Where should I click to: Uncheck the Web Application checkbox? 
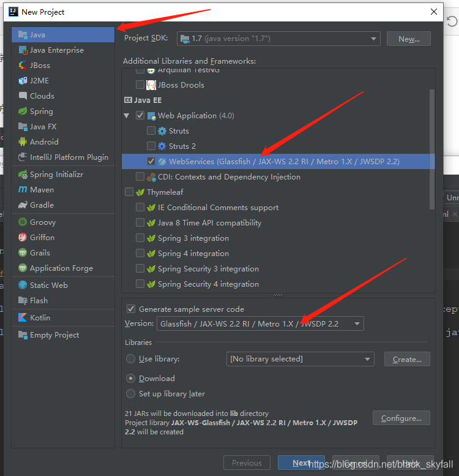[x=140, y=115]
